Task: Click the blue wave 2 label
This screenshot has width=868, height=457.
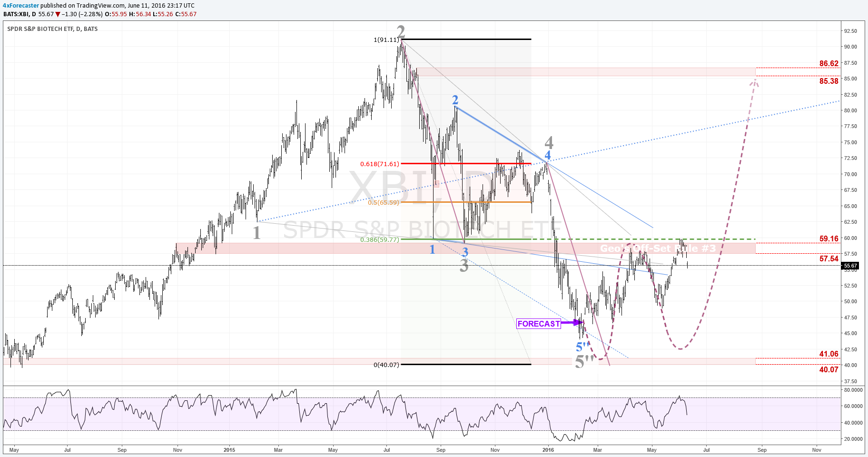Action: pos(455,99)
